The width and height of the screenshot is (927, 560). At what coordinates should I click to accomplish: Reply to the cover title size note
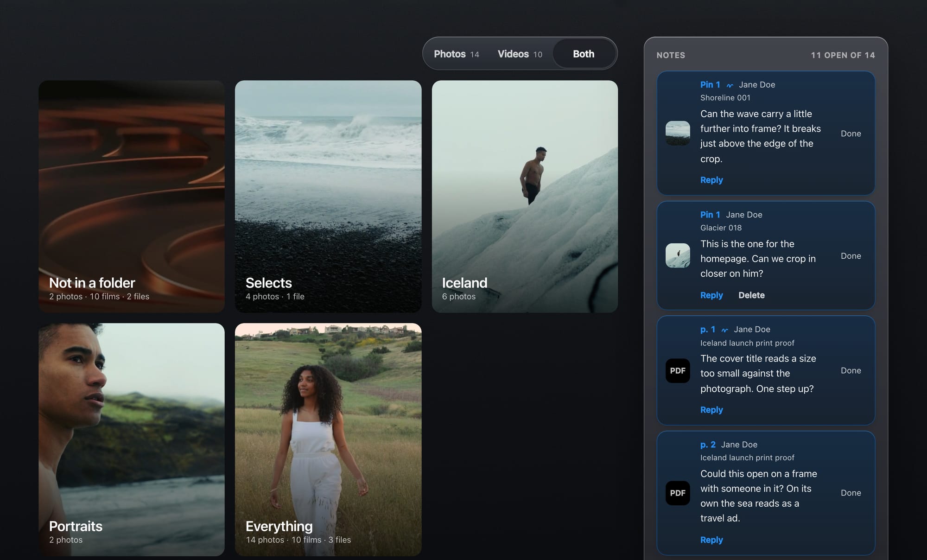(x=711, y=410)
